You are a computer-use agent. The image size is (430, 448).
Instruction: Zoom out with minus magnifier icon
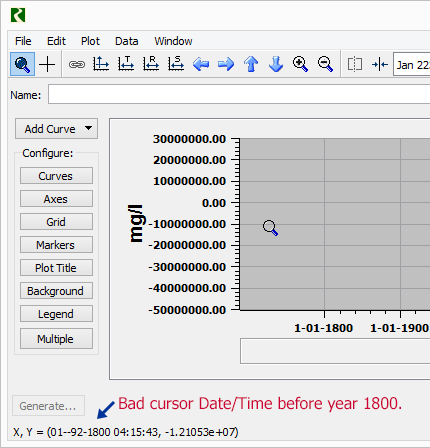325,64
